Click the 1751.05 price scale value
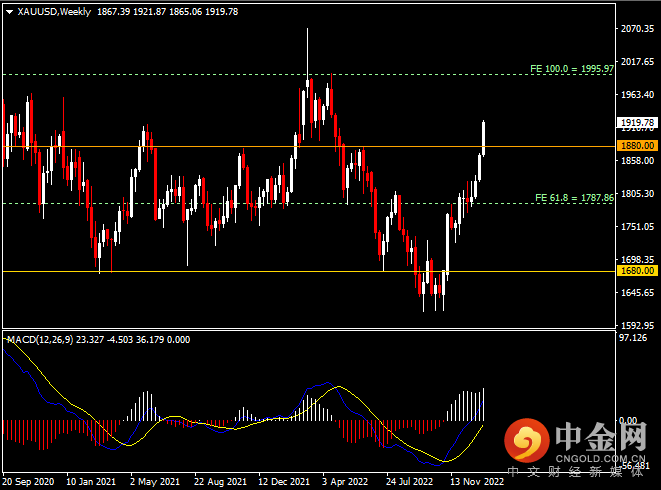661x490 pixels. click(x=637, y=226)
